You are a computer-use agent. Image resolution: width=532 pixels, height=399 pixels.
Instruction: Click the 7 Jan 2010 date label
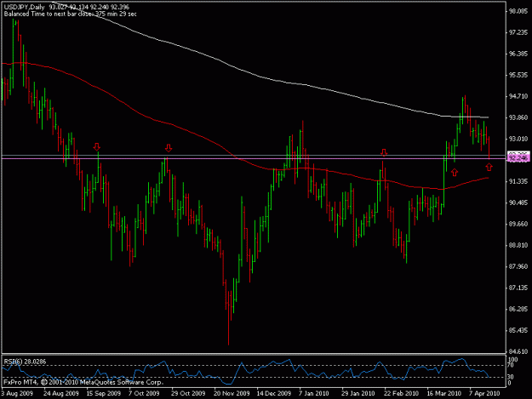click(313, 394)
